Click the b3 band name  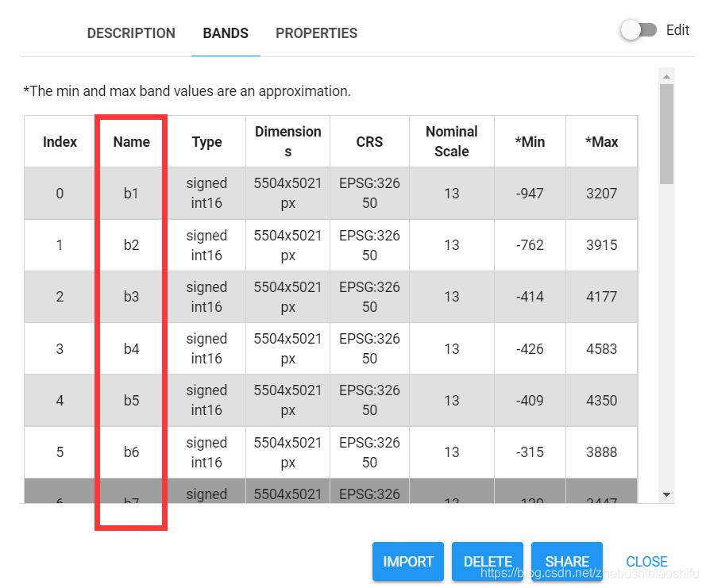click(x=131, y=297)
